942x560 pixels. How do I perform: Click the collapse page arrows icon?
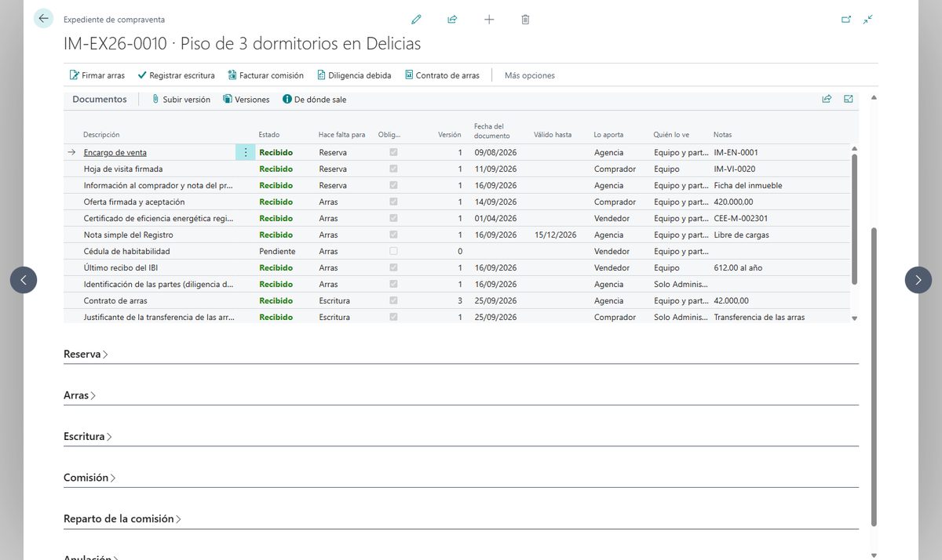(x=868, y=20)
